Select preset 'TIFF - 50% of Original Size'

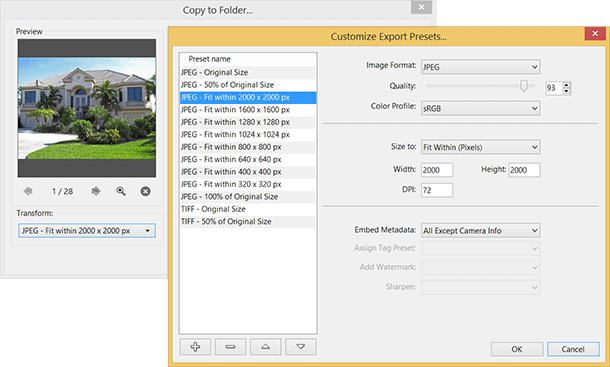point(248,221)
